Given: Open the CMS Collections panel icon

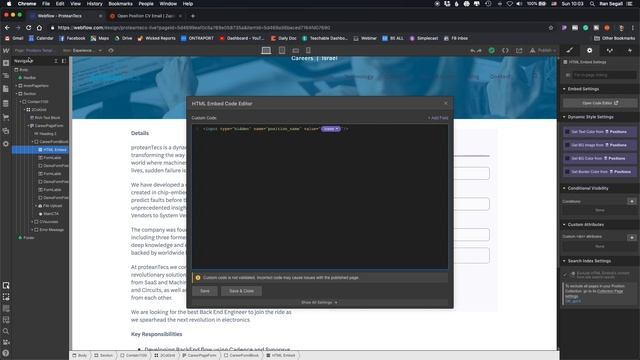Looking at the screenshot, I should [x=6, y=103].
